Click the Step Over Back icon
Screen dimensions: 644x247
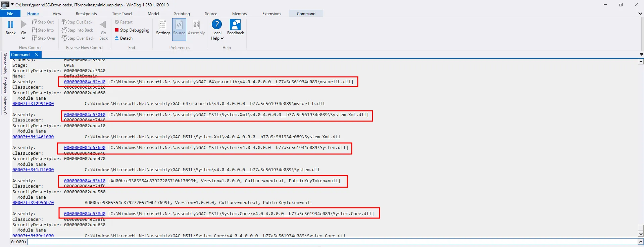click(x=64, y=38)
